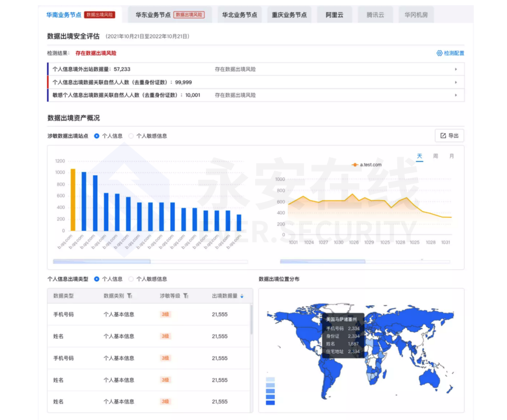Click the 3级 tag in first row
This screenshot has height=420, width=507.
166,314
